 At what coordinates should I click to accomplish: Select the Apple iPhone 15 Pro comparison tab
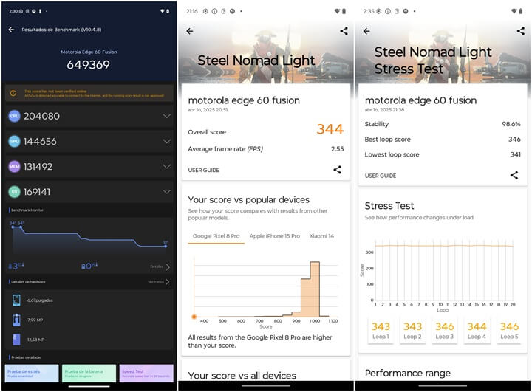275,236
